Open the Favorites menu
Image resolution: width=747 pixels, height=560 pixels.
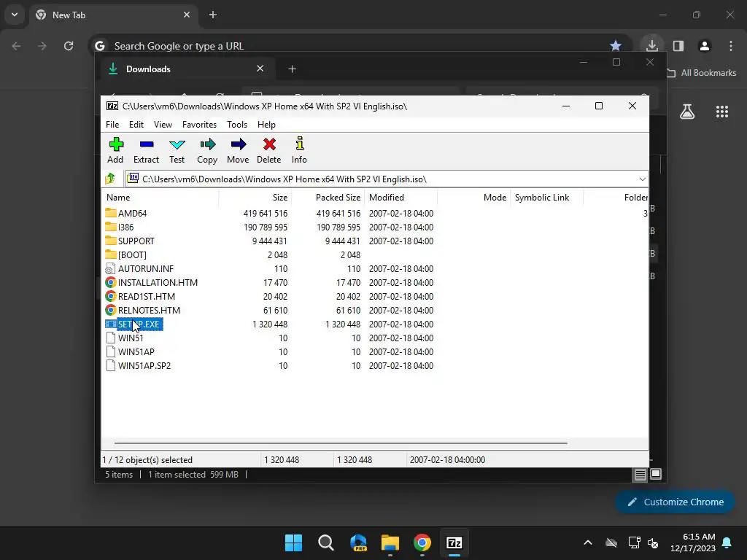199,124
